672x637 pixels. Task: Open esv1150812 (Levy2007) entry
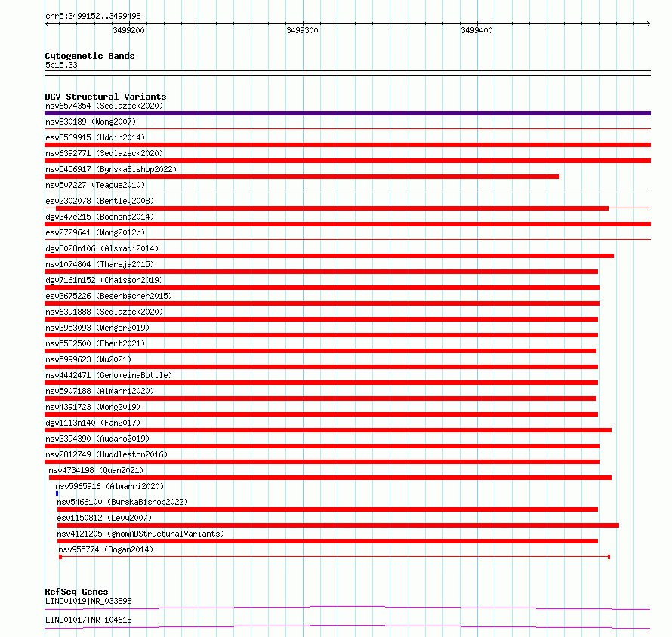(x=104, y=518)
